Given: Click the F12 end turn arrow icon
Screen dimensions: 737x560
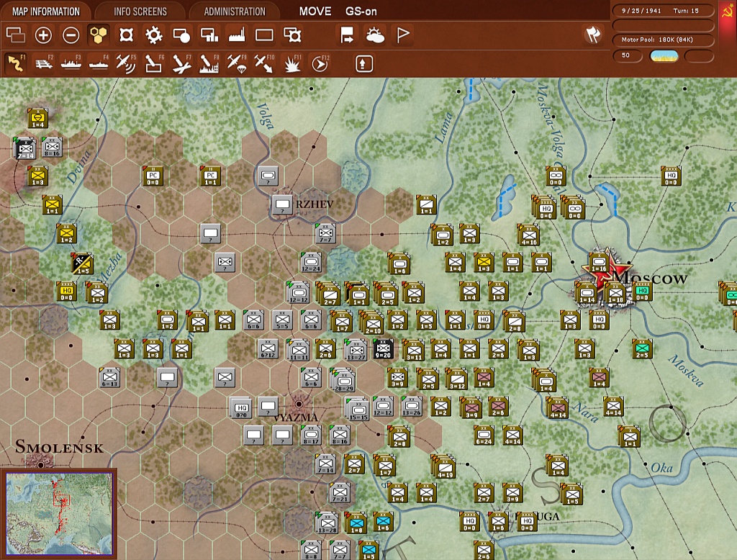Looking at the screenshot, I should coord(320,63).
